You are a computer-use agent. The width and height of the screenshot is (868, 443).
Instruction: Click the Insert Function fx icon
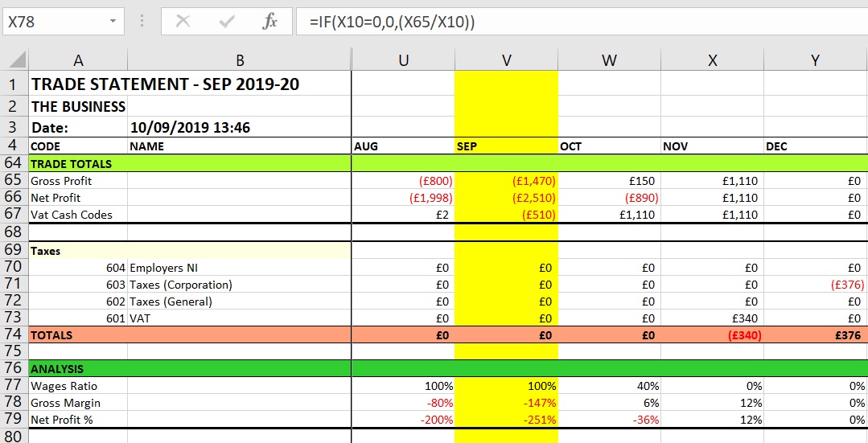(x=270, y=22)
